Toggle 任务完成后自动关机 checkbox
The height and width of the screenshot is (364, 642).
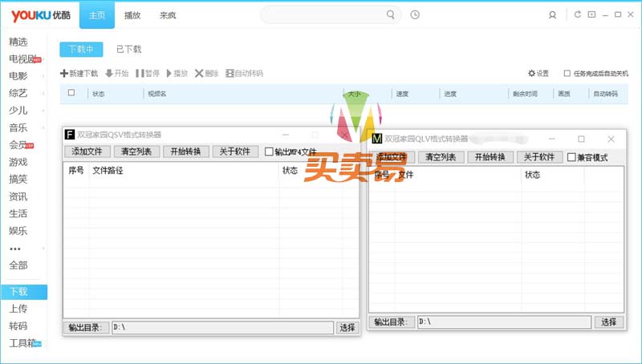coord(567,73)
